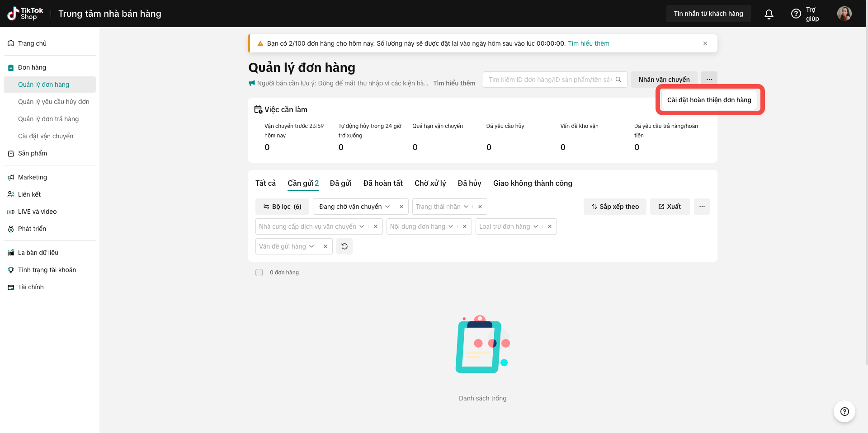Select the Giao không thành công tab
This screenshot has height=433, width=868.
[x=533, y=183]
